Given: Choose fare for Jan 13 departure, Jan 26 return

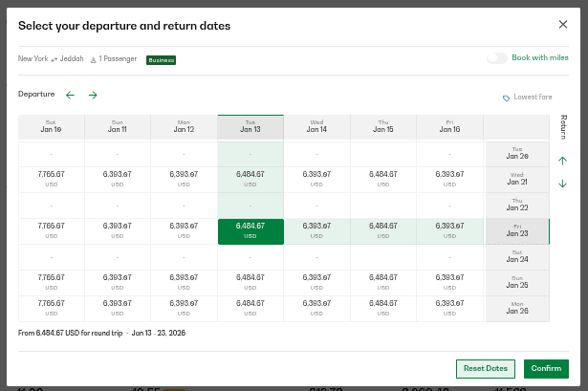Looking at the screenshot, I should point(250,309).
